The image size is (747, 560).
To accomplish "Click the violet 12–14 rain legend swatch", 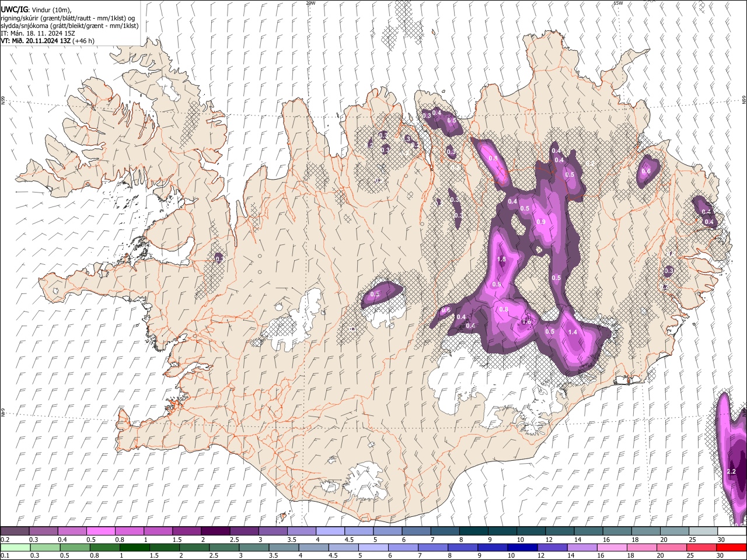I will click(551, 548).
